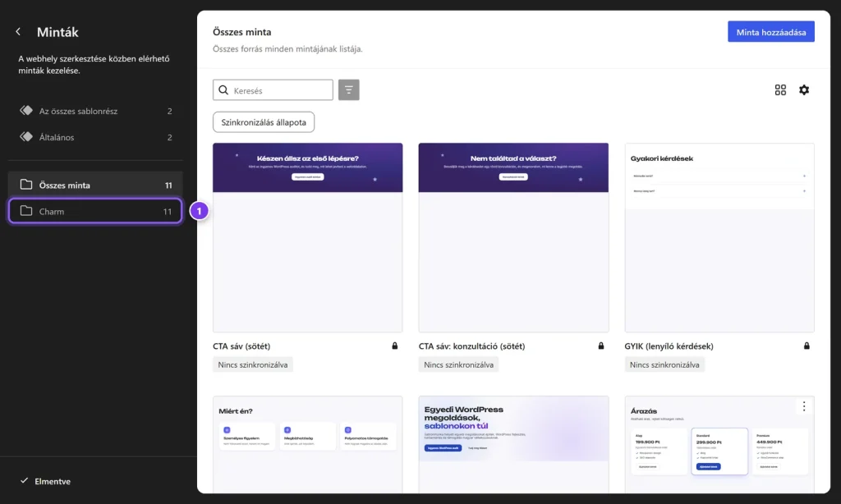Screen dimensions: 841x504
Task: Open view options gear icon
Action: [x=804, y=90]
